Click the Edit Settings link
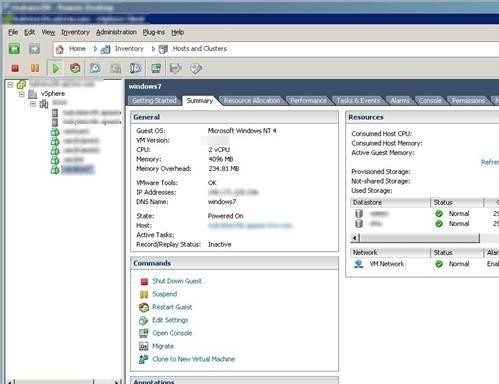499x384 pixels. tap(170, 320)
